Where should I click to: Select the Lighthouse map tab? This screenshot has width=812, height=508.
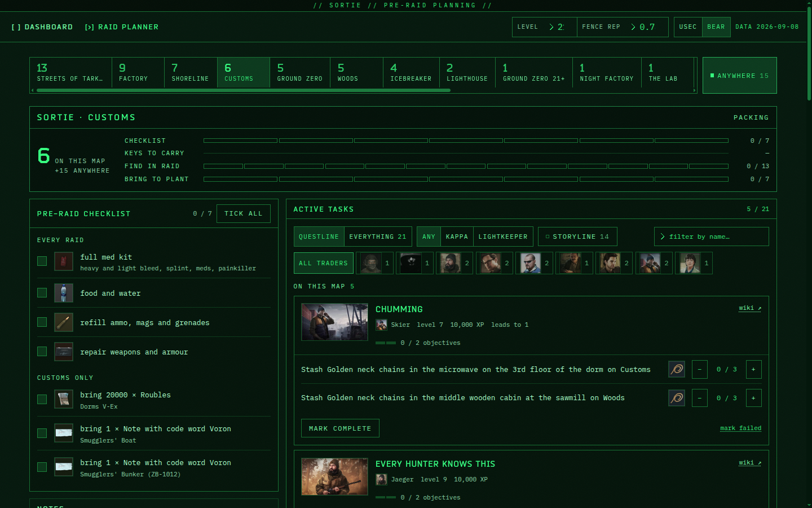(x=467, y=72)
